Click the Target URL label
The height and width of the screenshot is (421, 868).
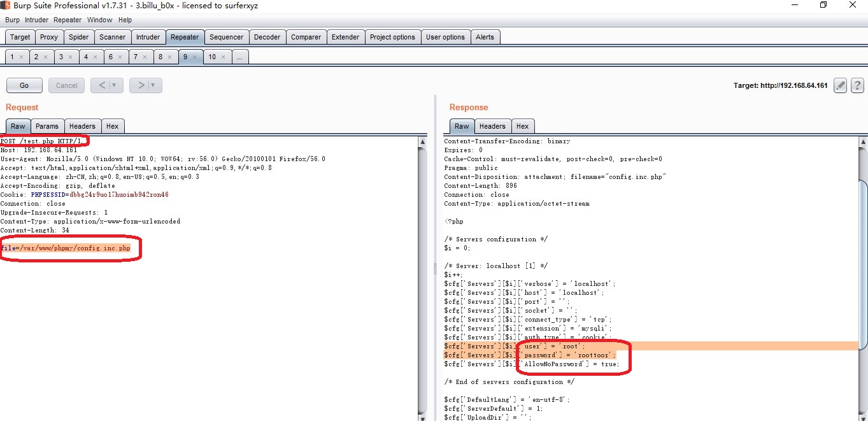pyautogui.click(x=781, y=85)
